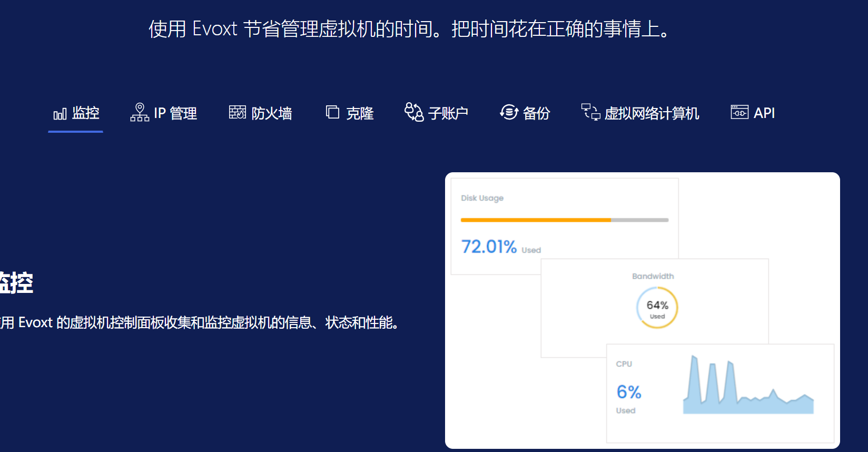Open the 虚拟网络计算机 tab text
Viewport: 868px width, 452px height.
pos(652,113)
